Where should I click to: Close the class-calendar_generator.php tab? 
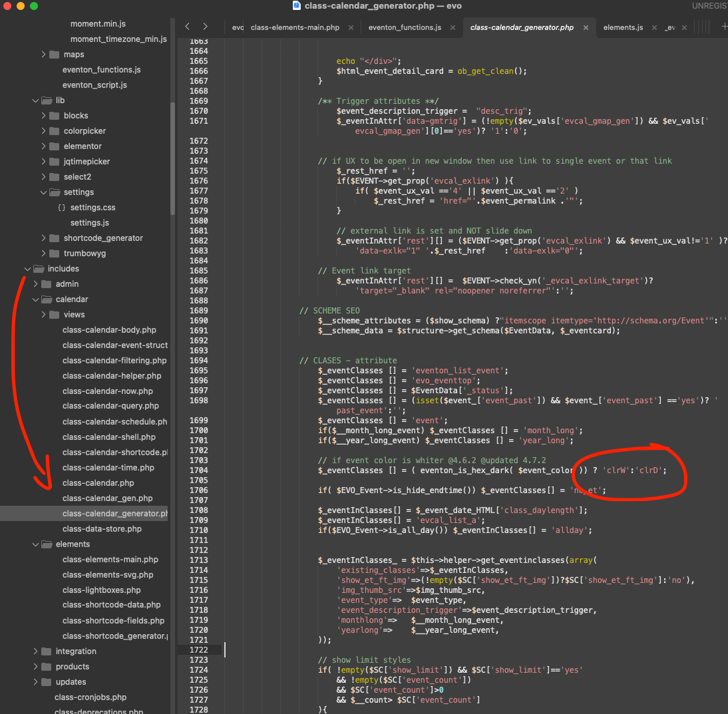586,27
